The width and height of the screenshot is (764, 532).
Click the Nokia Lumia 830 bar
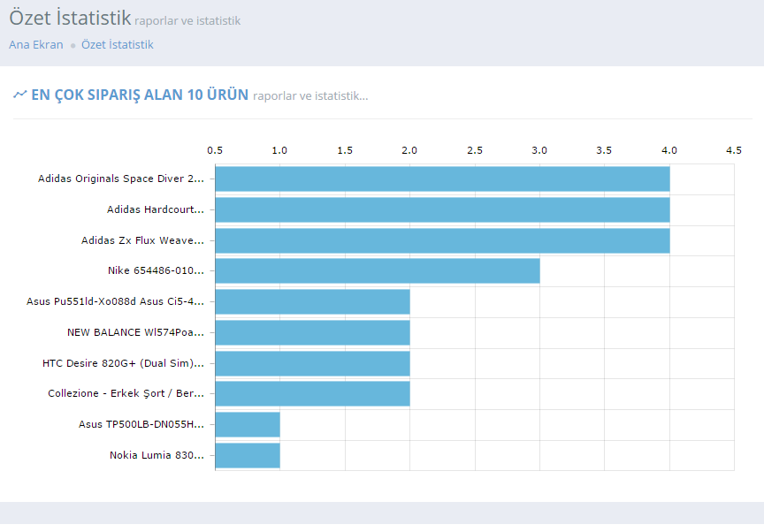pos(248,455)
